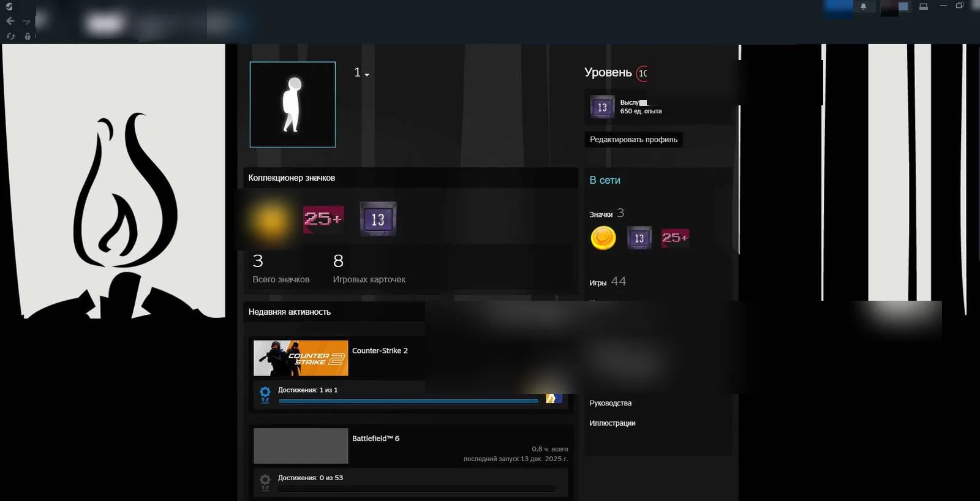This screenshot has width=980, height=501.
Task: Switch to Big Picture mode icon
Action: (x=924, y=7)
